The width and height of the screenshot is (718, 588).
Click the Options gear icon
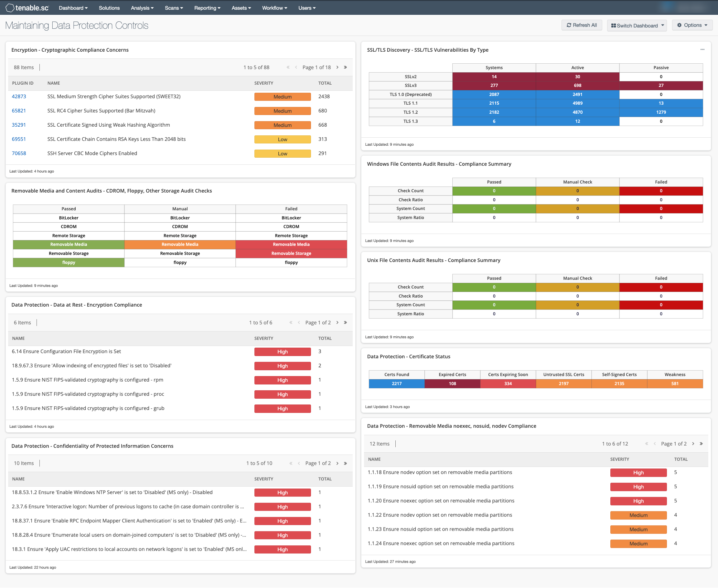pos(680,25)
